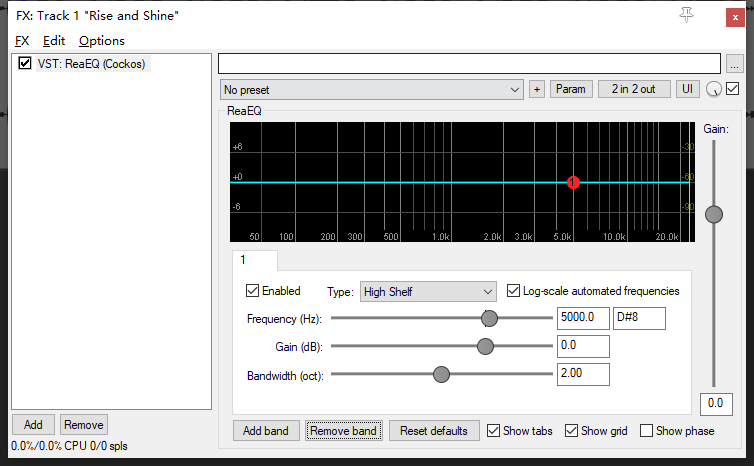This screenshot has height=466, width=754.
Task: Click the FX comment text field
Action: point(469,63)
